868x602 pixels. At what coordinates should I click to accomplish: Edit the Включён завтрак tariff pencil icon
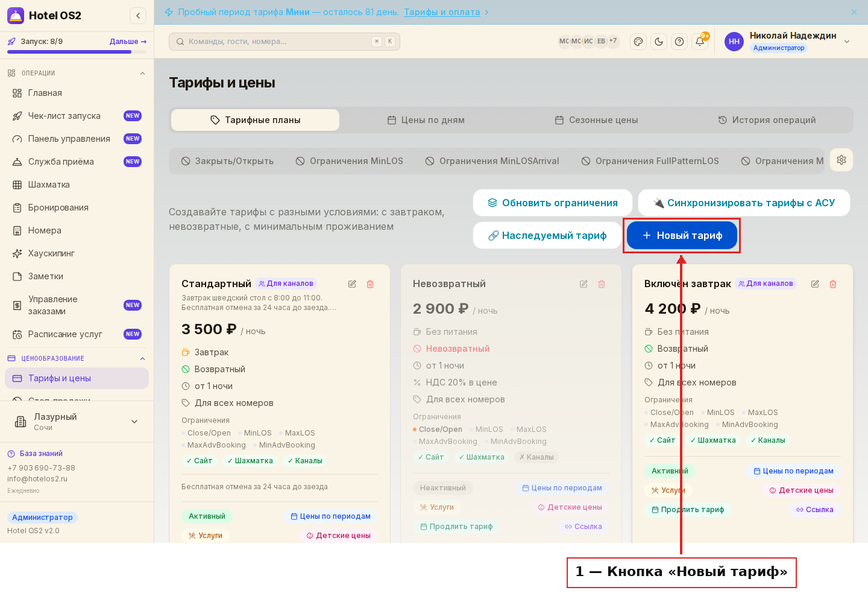point(815,284)
